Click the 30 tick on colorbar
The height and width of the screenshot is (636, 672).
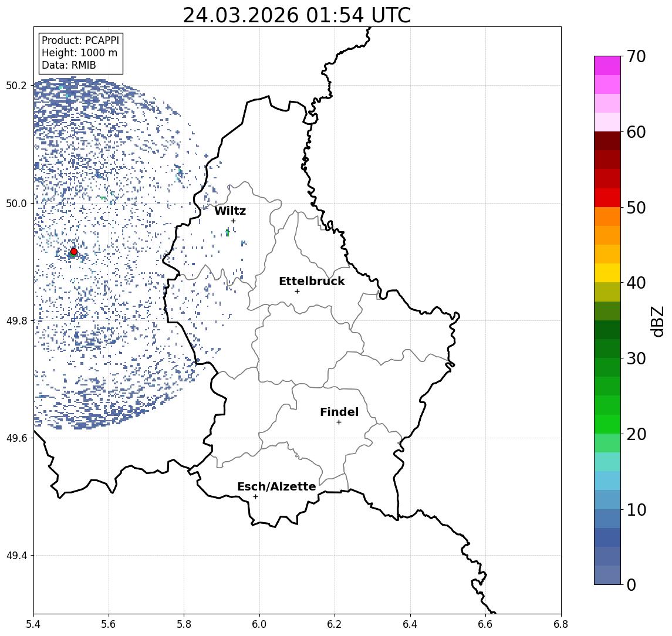[x=636, y=358]
